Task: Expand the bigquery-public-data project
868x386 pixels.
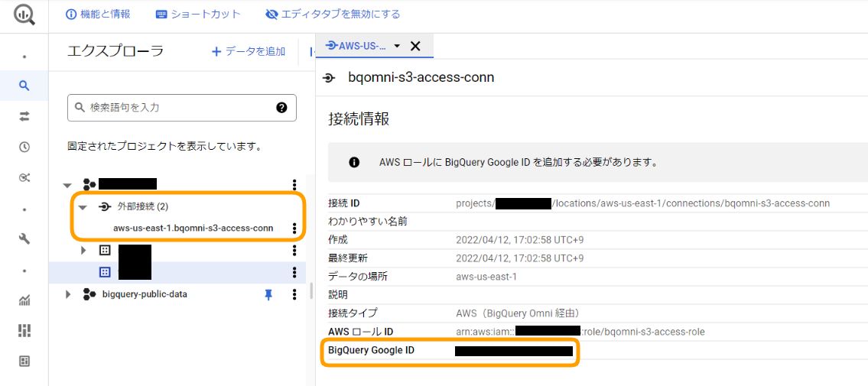Action: 69,294
